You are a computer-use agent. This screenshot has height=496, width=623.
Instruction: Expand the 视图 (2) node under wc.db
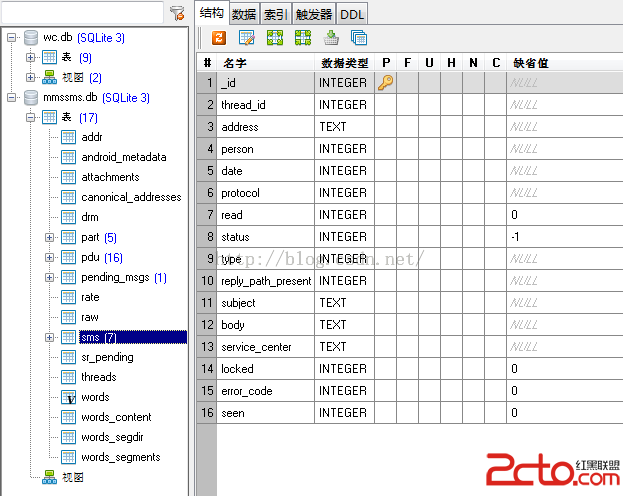click(31, 78)
